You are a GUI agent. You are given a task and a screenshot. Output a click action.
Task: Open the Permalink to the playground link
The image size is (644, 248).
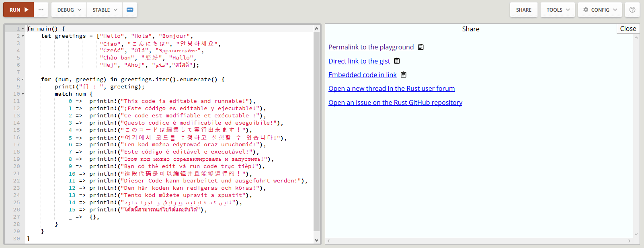371,47
